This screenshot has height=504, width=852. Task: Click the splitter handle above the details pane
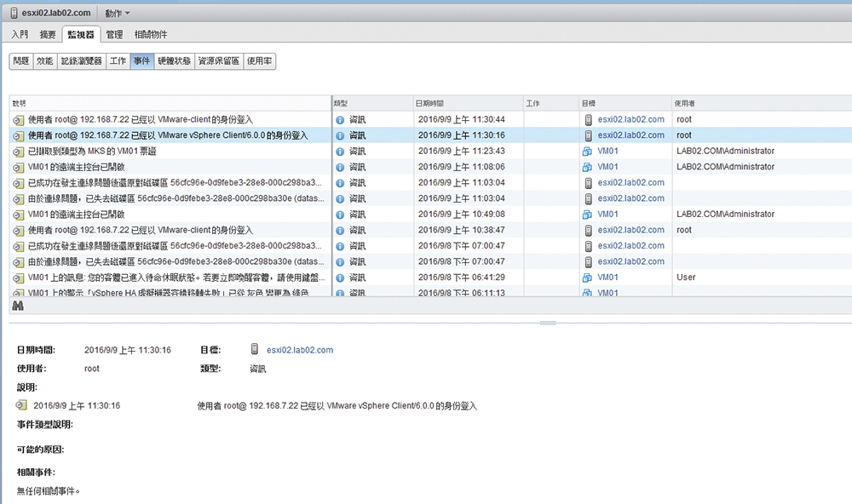[x=548, y=324]
